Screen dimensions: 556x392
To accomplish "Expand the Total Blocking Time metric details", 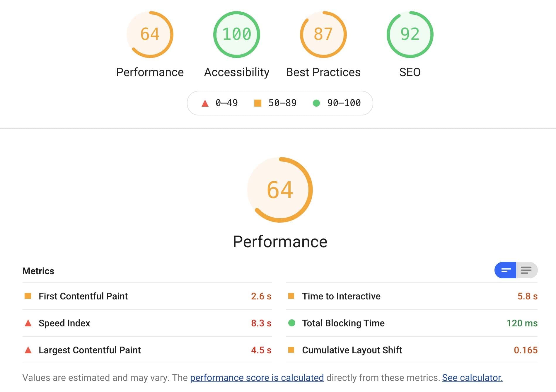I will coord(343,323).
